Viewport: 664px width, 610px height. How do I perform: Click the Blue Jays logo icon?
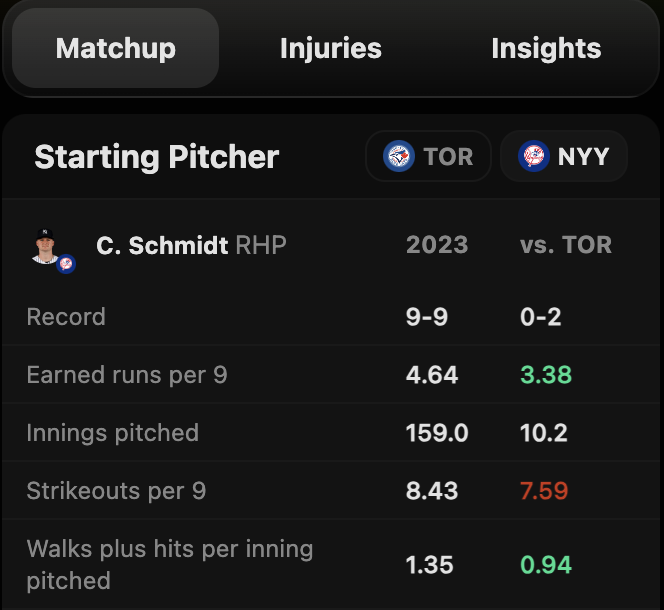(x=399, y=157)
